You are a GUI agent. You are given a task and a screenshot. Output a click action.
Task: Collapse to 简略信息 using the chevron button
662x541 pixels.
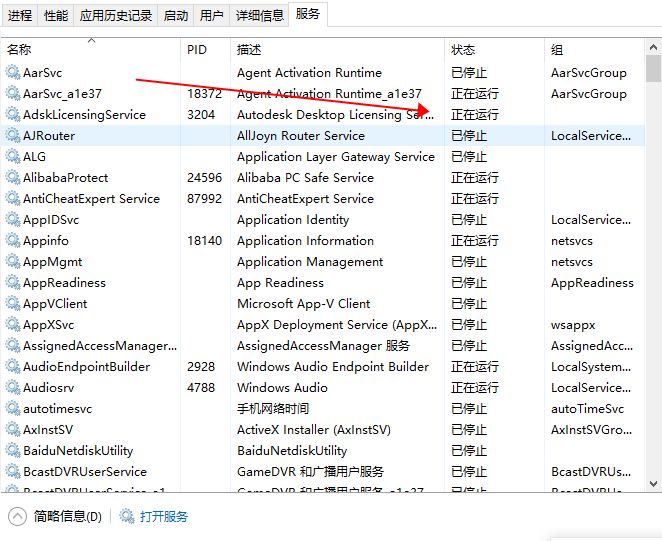[17, 517]
